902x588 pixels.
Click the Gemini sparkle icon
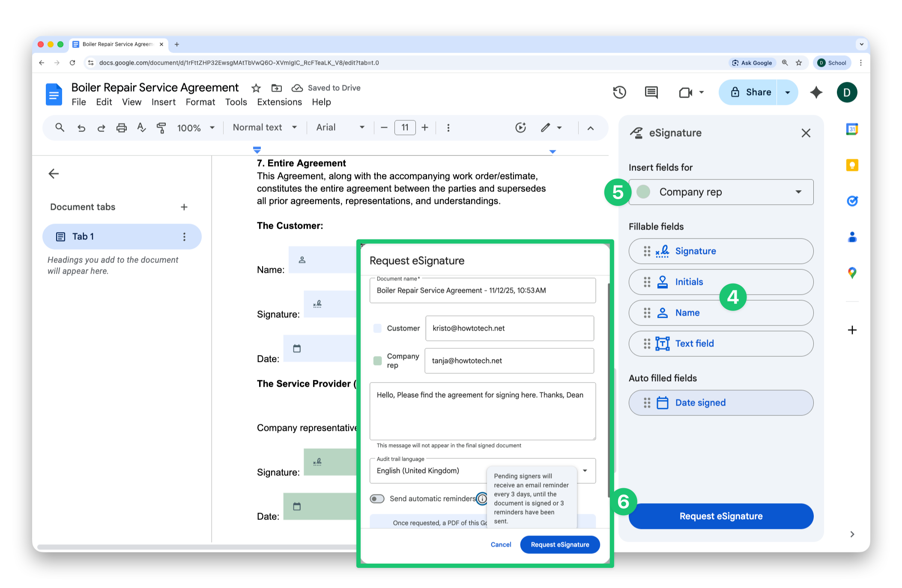click(816, 92)
